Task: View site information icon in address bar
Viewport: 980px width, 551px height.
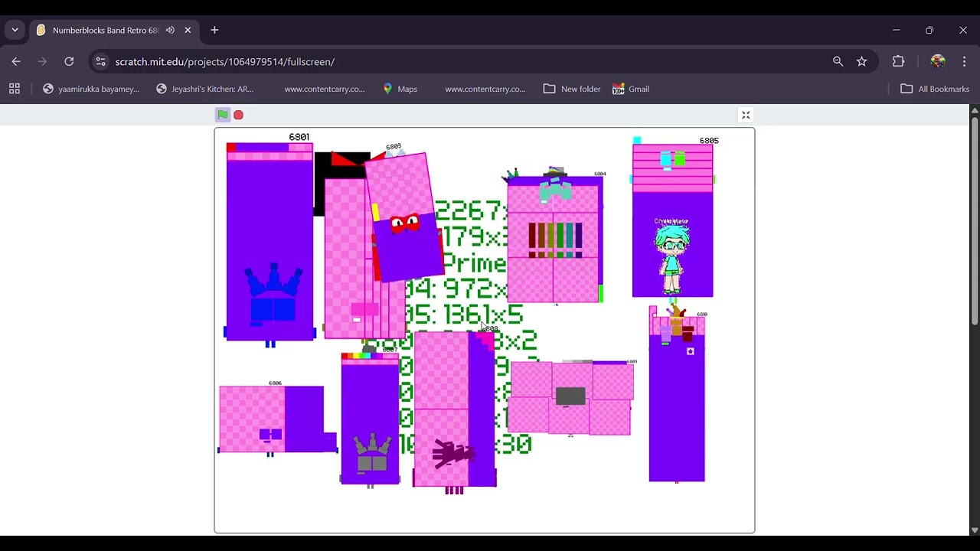Action: (x=100, y=61)
